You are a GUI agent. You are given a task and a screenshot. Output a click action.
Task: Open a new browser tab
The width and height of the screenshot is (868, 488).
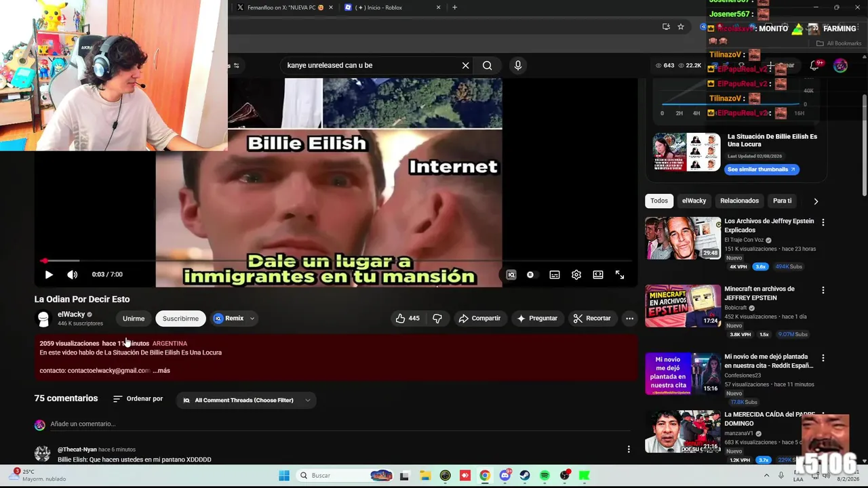point(454,7)
